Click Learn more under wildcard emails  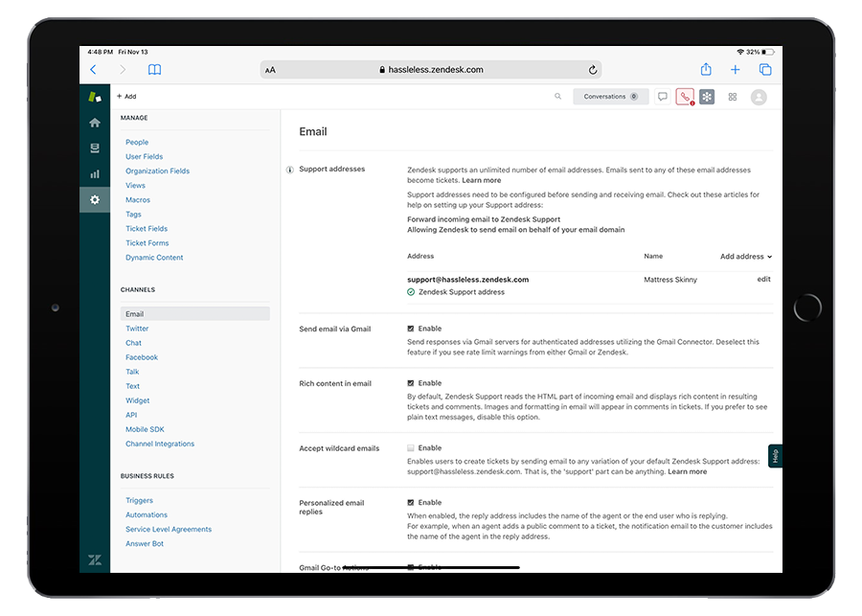[687, 472]
